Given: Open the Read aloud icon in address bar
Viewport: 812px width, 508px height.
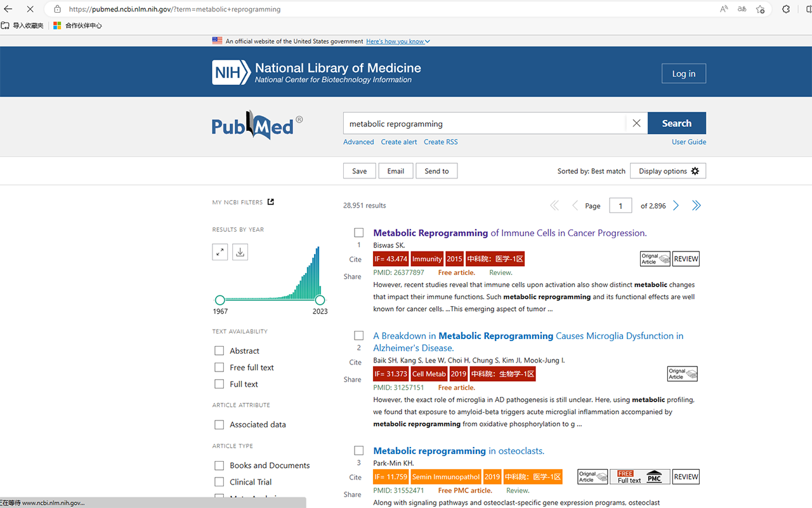Looking at the screenshot, I should [724, 9].
